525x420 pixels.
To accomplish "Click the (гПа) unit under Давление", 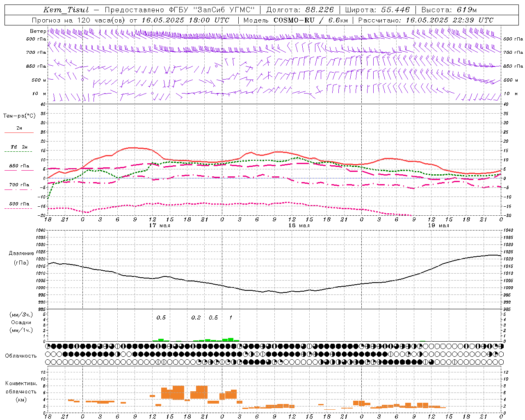I will pos(21,262).
